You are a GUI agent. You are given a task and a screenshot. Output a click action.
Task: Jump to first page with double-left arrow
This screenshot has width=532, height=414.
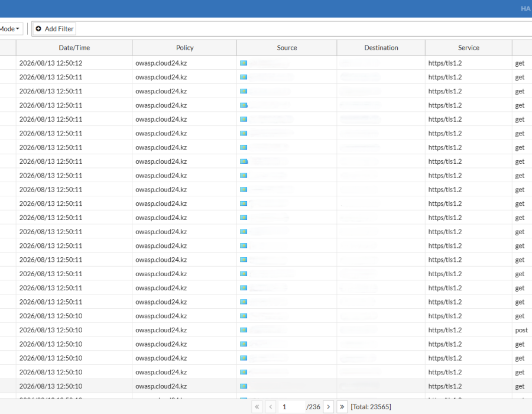(257, 406)
